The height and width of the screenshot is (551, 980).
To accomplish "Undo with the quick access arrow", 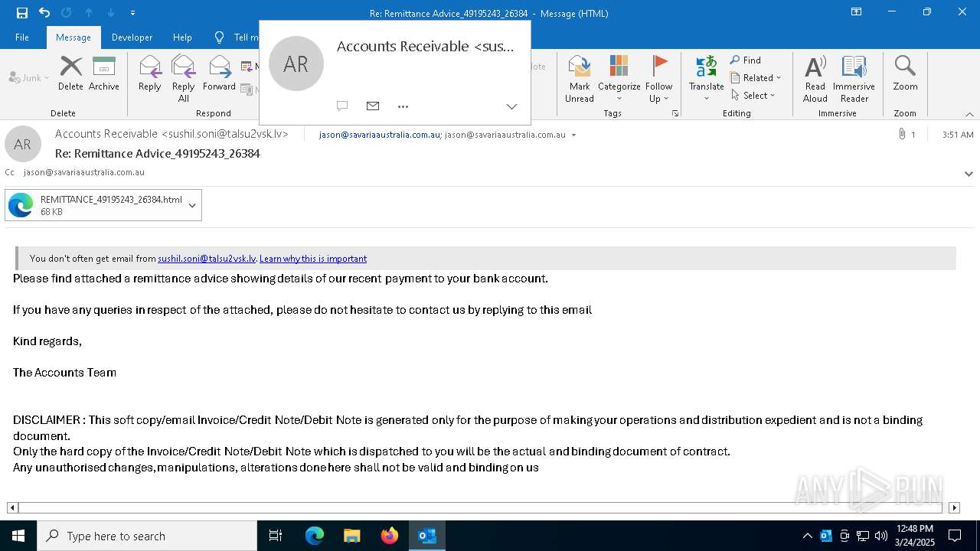I will coord(44,12).
